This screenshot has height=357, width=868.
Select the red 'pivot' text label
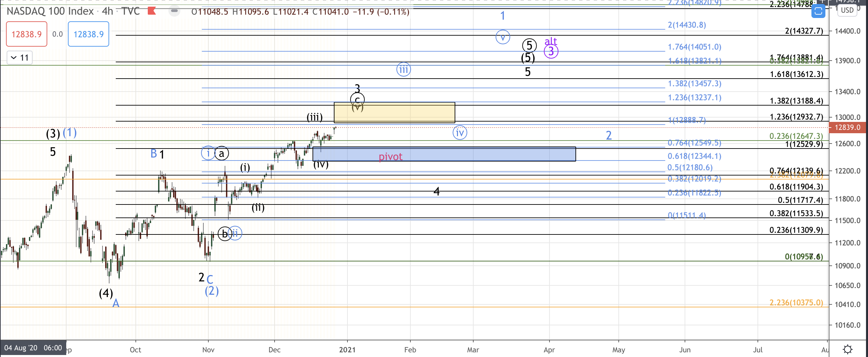click(390, 157)
